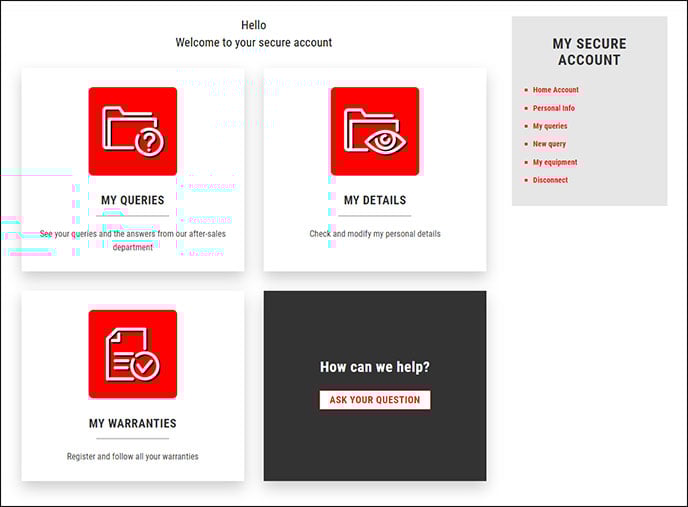Click the MY DETAILS heading

375,200
